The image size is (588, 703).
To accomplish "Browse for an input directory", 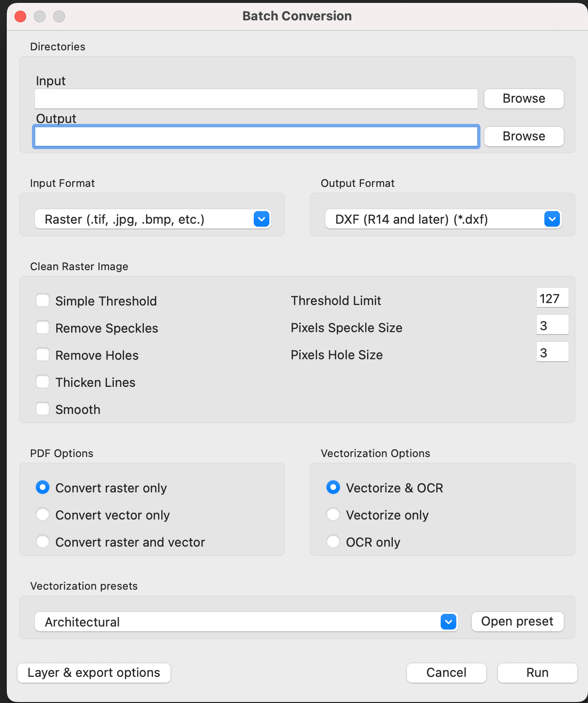I will [x=523, y=98].
